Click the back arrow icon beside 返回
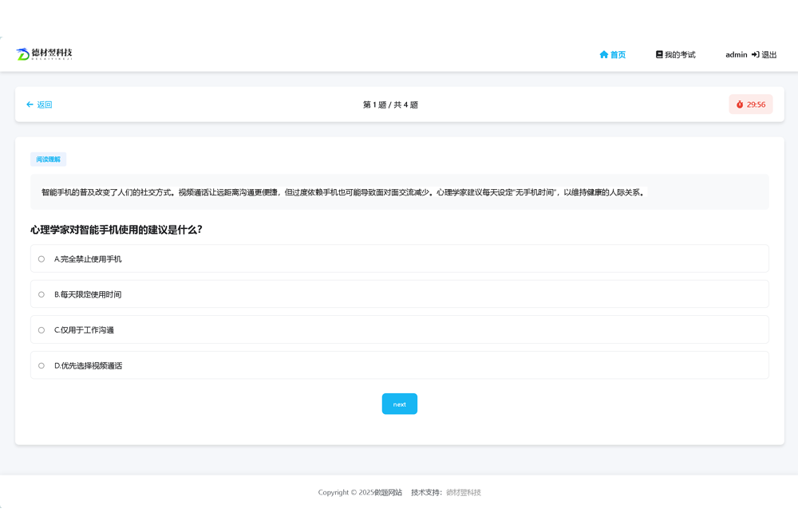Viewport: 798px width, 532px height. (x=30, y=104)
